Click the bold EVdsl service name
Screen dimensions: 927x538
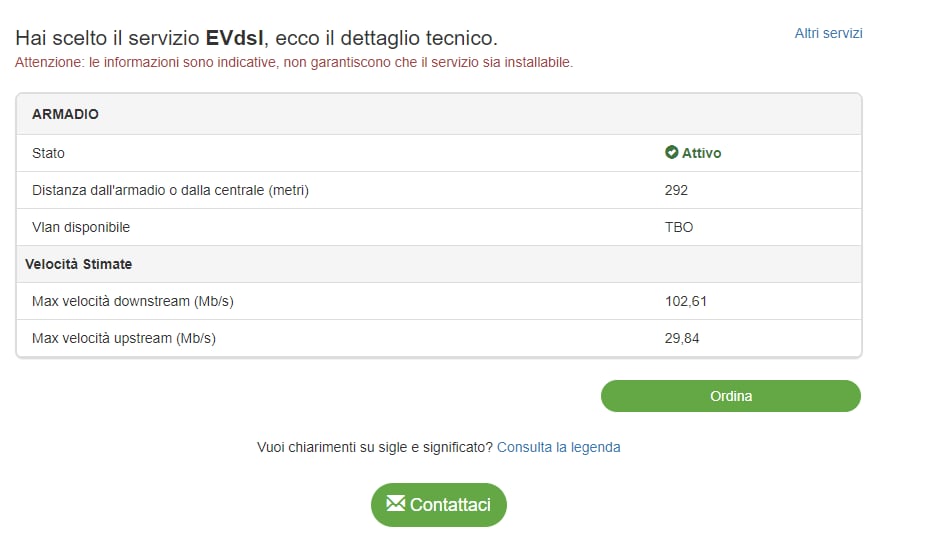pyautogui.click(x=235, y=39)
